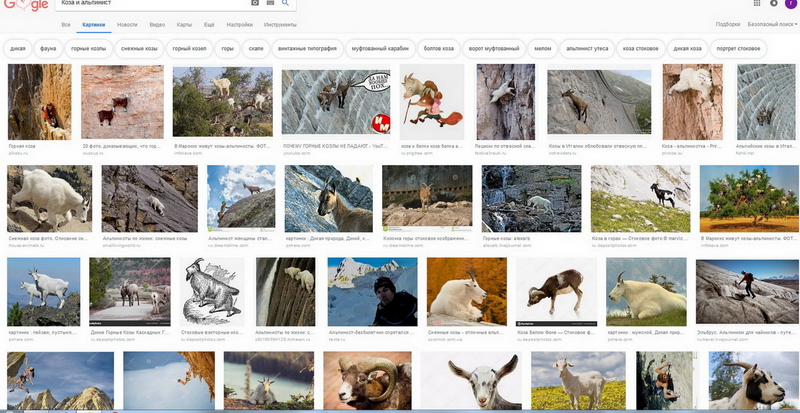Select the 'болтов коза' chip
The image size is (800, 413).
coord(438,49)
